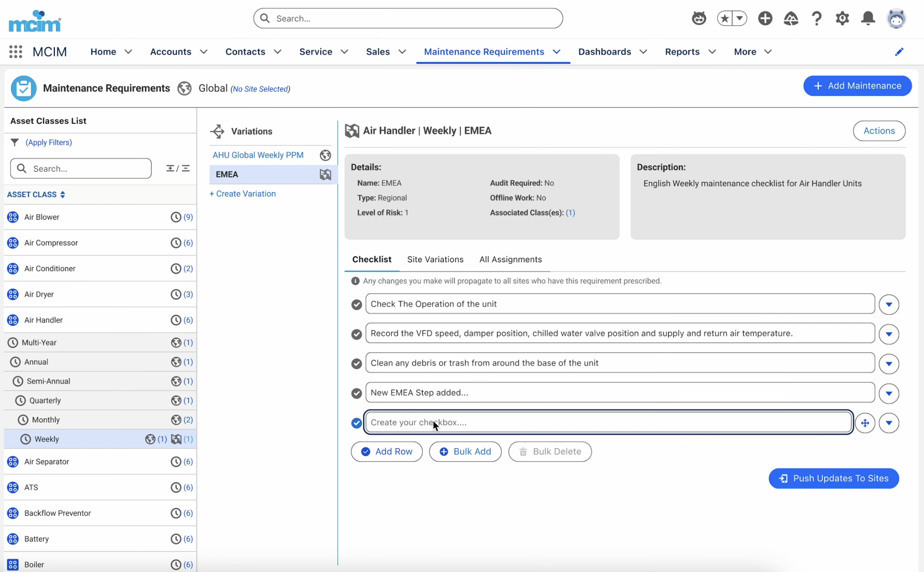Select the AHU Global Weekly PPM variation
924x572 pixels.
tap(258, 155)
